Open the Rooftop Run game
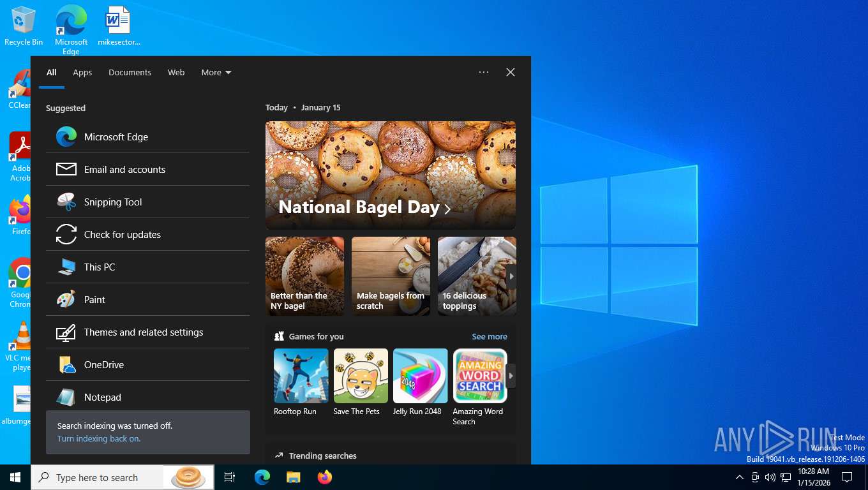The width and height of the screenshot is (868, 490). coord(301,382)
